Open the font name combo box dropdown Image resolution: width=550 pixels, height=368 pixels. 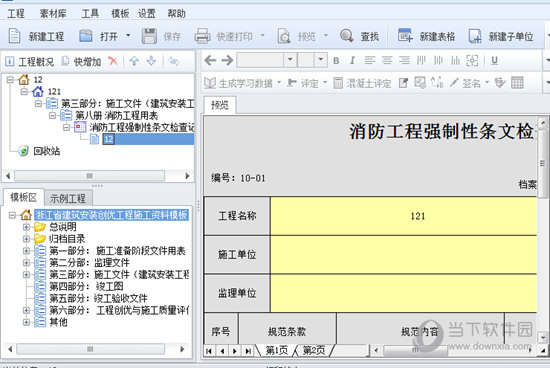[x=290, y=60]
